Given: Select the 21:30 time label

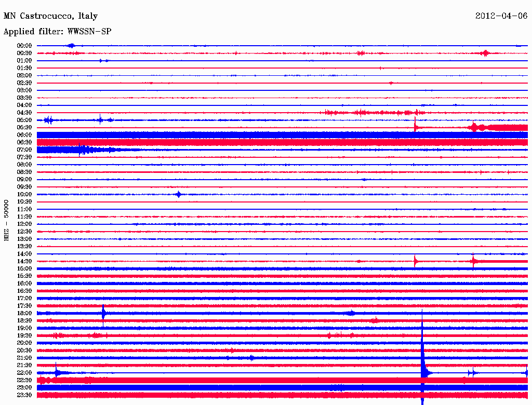Looking at the screenshot, I should click(x=24, y=366).
